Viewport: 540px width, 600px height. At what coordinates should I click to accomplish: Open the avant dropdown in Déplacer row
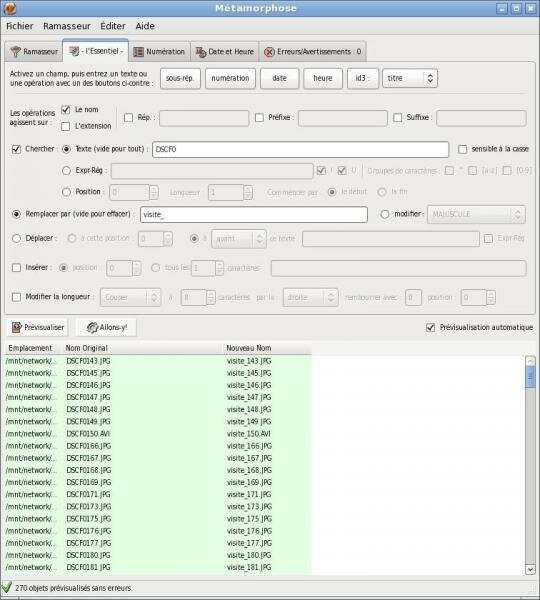coord(238,239)
